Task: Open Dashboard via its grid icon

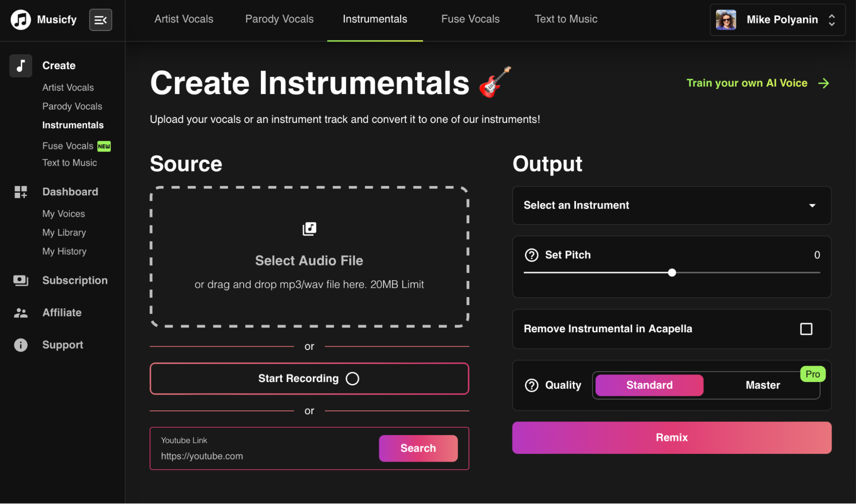Action: [21, 192]
